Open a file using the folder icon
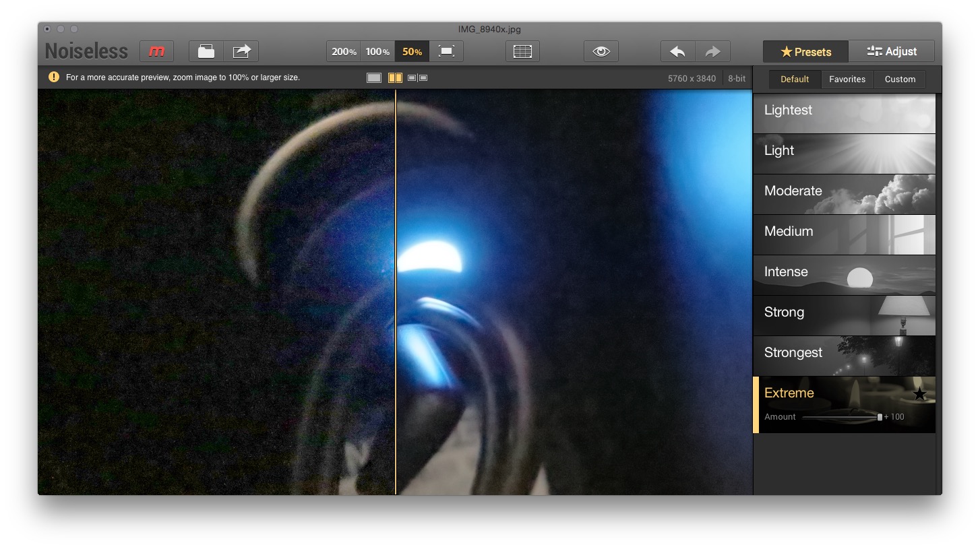The image size is (980, 549). (205, 51)
